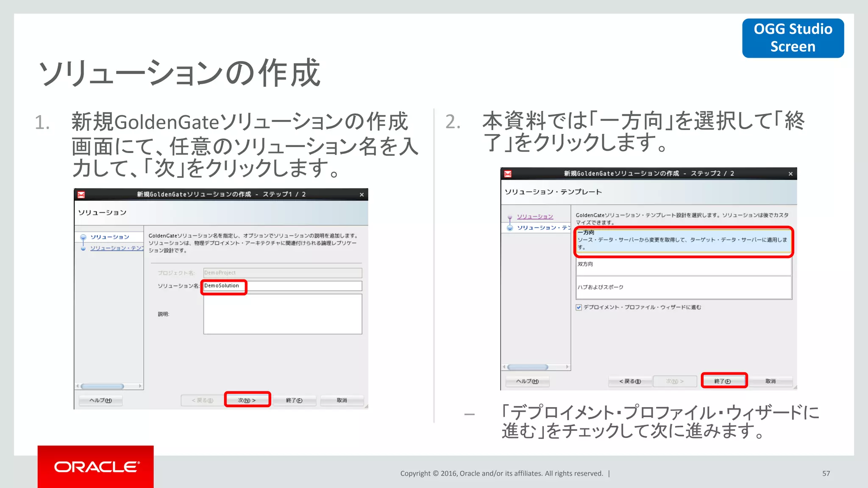Click the ソリューション link in Step 2 sidebar
The image size is (868, 488).
coord(535,216)
